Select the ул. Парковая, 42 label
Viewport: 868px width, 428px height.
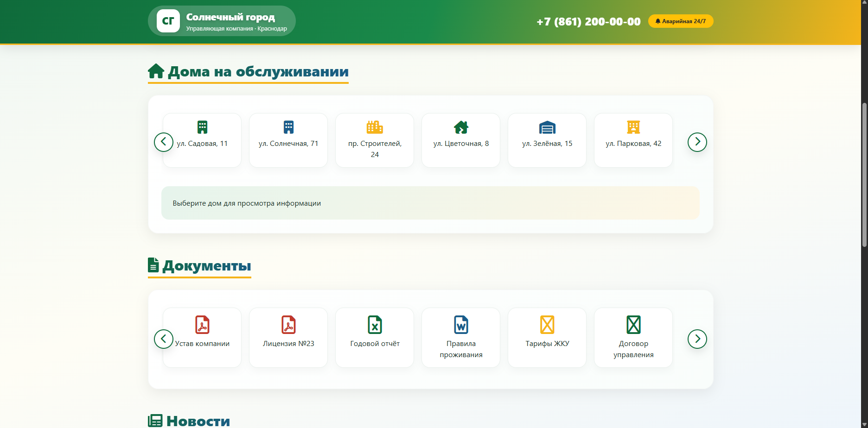(633, 144)
